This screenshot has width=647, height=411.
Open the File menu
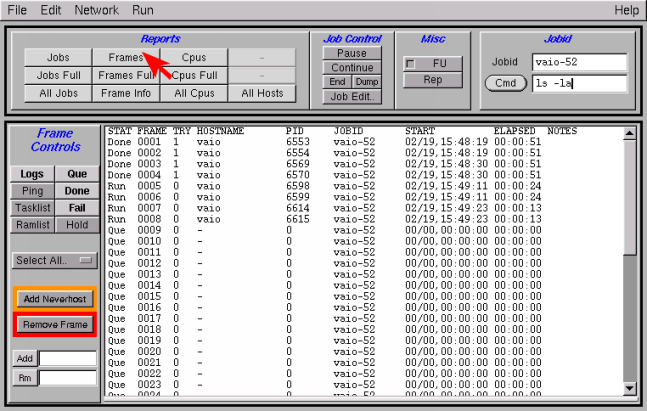(17, 9)
